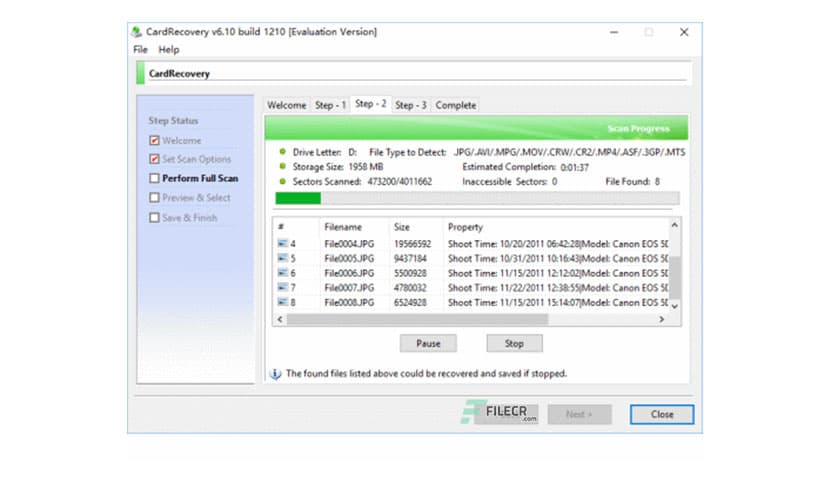Image resolution: width=836 pixels, height=484 pixels.
Task: Select File0005.JPG in the list
Action: tap(349, 259)
